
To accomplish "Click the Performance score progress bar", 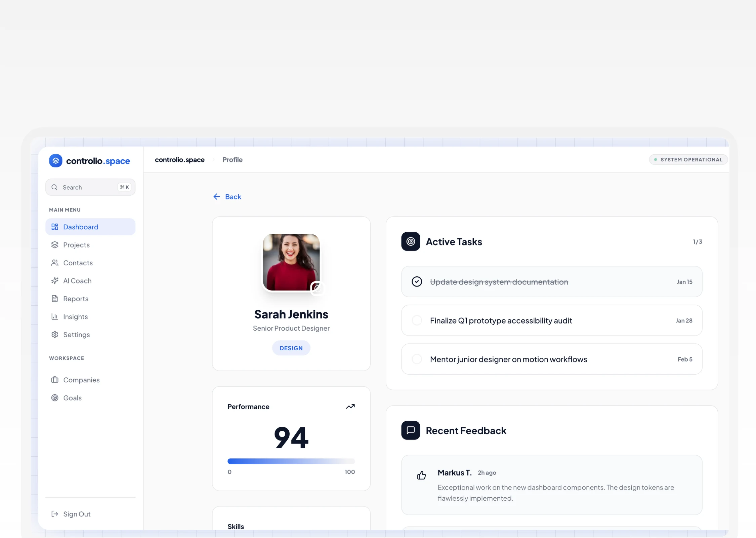I will (x=291, y=461).
